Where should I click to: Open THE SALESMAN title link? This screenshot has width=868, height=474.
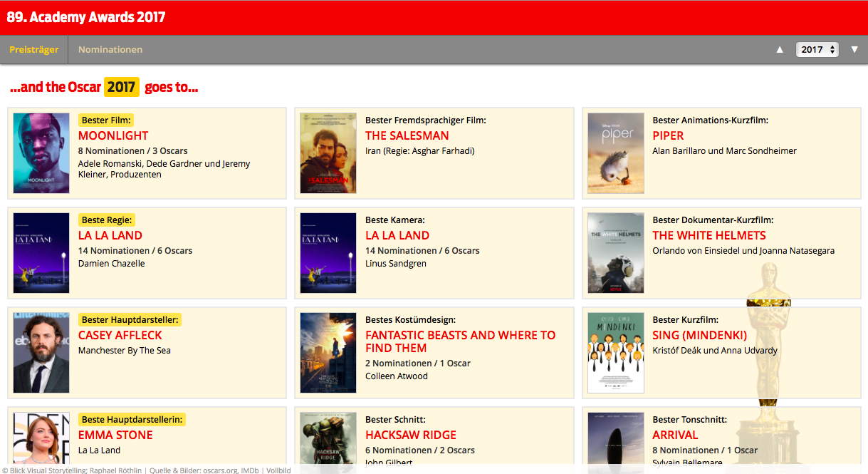407,135
